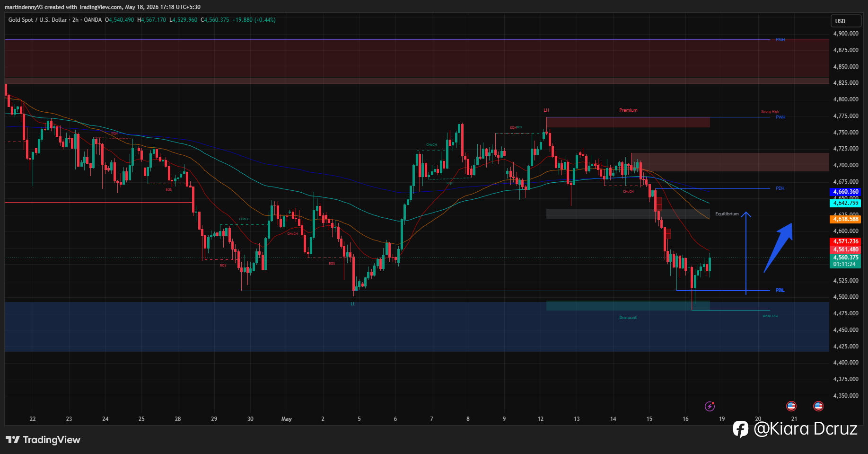
Task: Click the Gold Spot / U.S. Dollar symbol title
Action: (x=38, y=20)
